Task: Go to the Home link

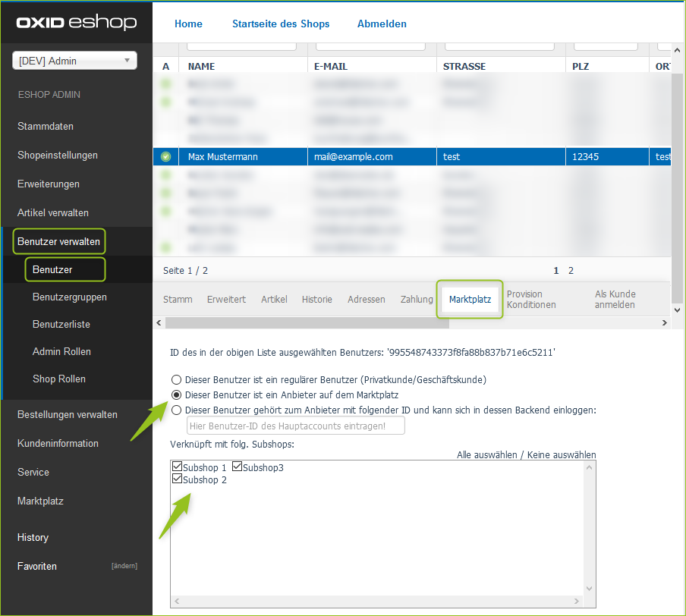Action: pyautogui.click(x=188, y=24)
